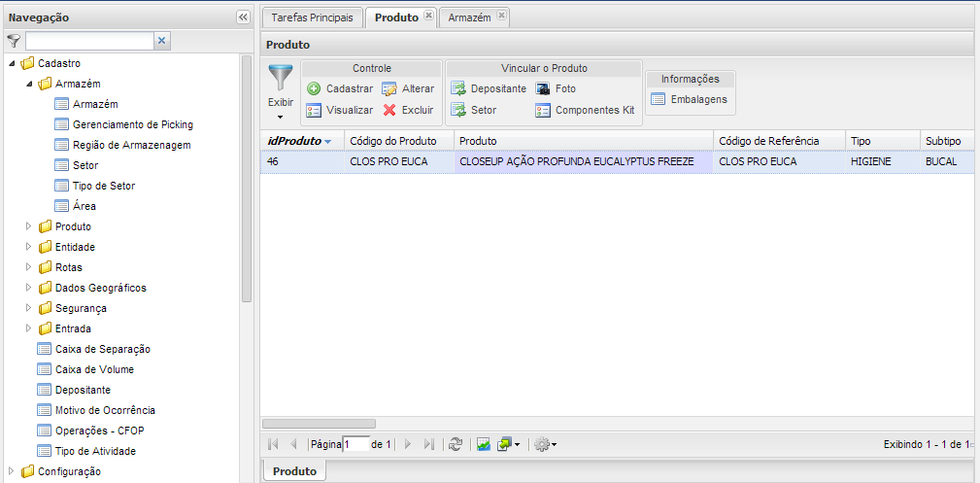Open Embalagens information
The width and height of the screenshot is (980, 483).
(690, 99)
